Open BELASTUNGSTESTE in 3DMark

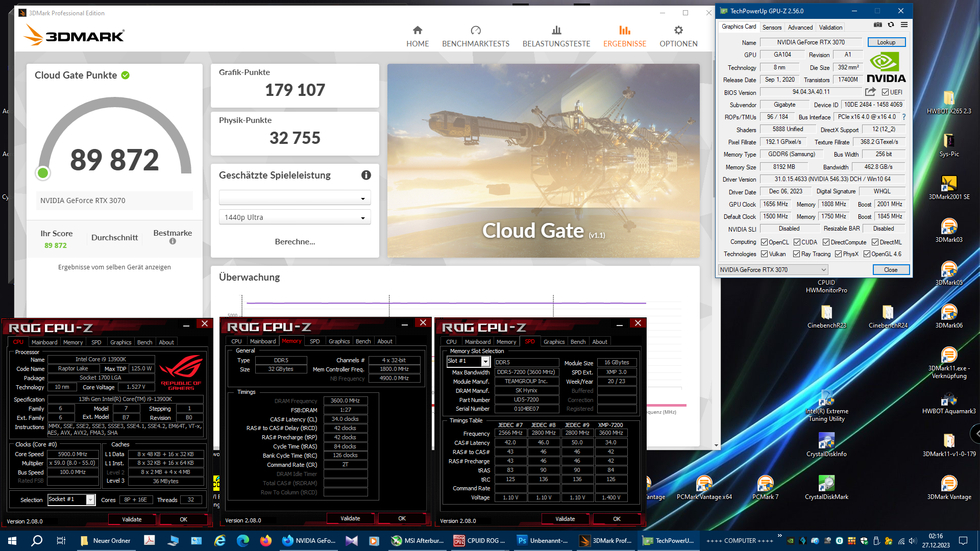click(x=556, y=37)
